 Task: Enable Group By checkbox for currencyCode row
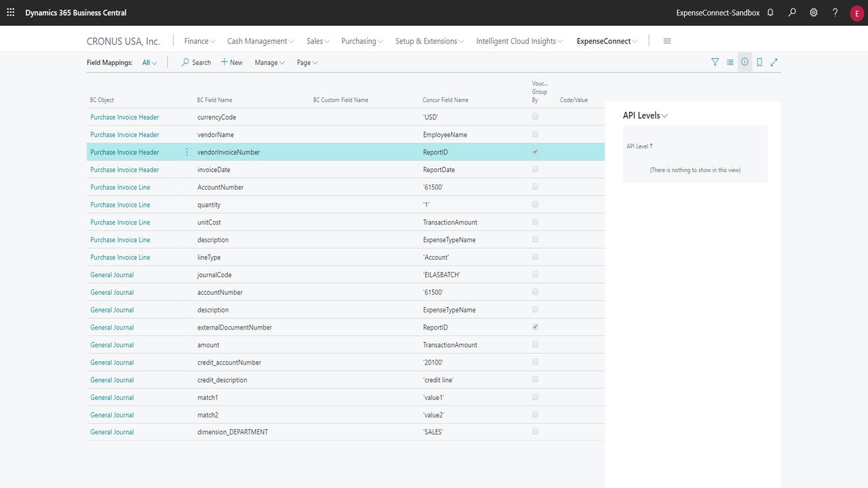535,117
